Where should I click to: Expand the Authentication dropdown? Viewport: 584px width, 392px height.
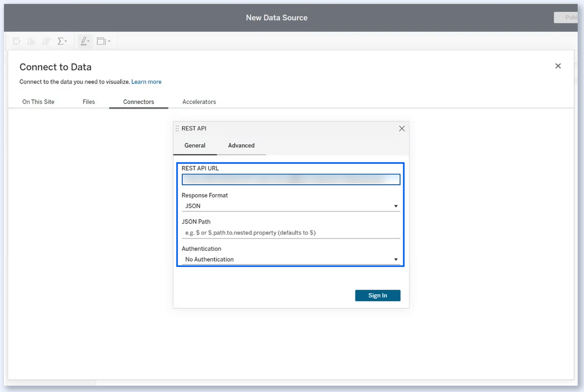pos(291,259)
